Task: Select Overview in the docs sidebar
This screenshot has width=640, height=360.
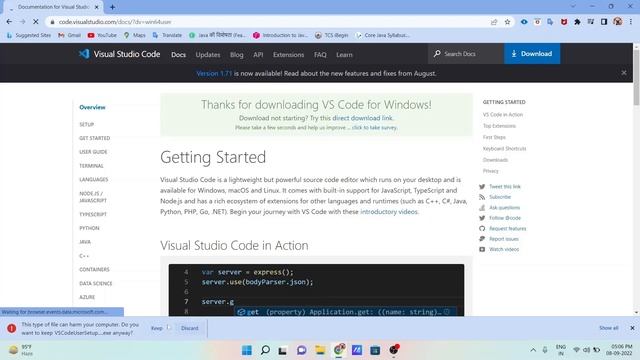Action: 92,107
